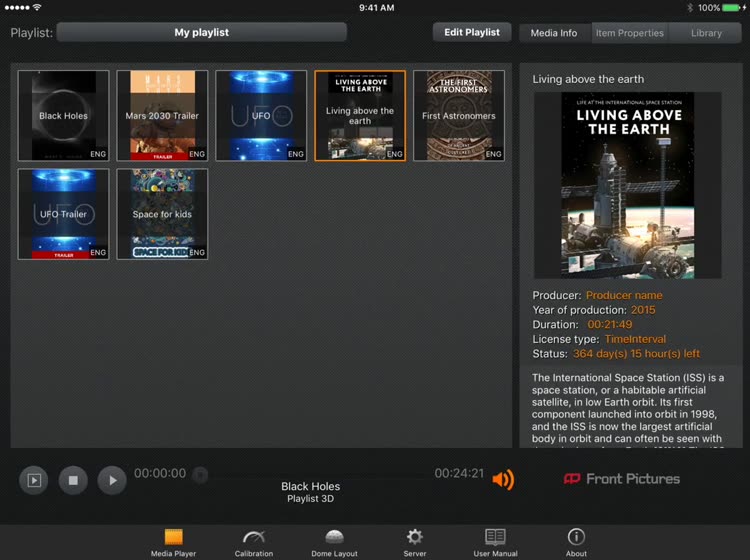Select the Mars 2030 Trailer thumbnail
The width and height of the screenshot is (750, 560).
point(162,115)
